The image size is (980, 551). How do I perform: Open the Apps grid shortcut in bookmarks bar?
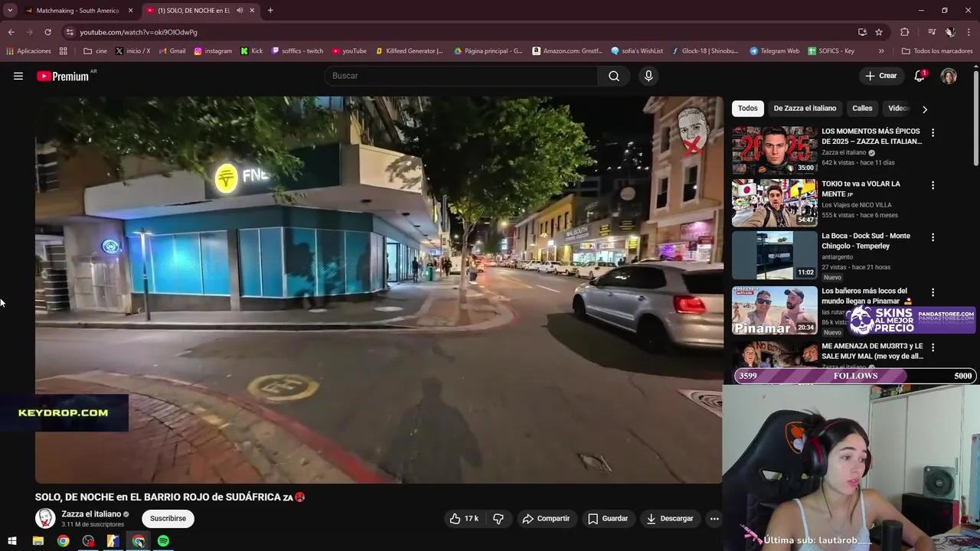point(63,51)
